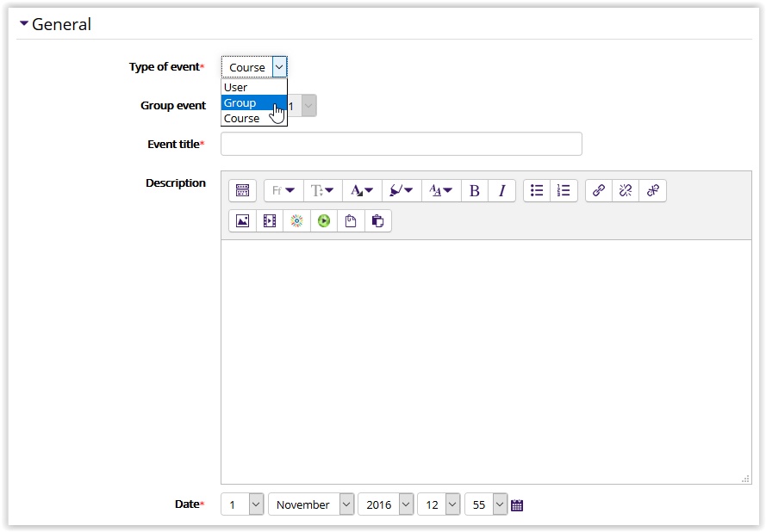766x532 pixels.
Task: Apply an unordered bullet list
Action: point(536,190)
